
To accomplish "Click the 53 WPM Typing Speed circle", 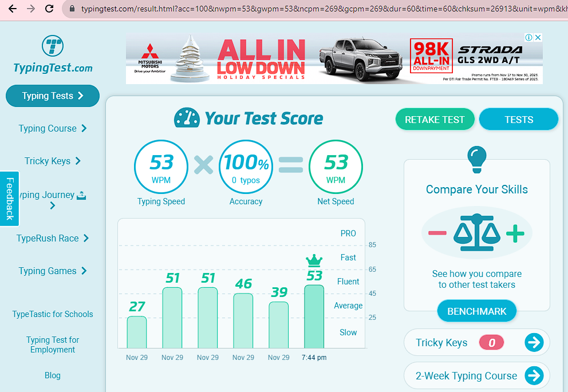I will [x=161, y=167].
